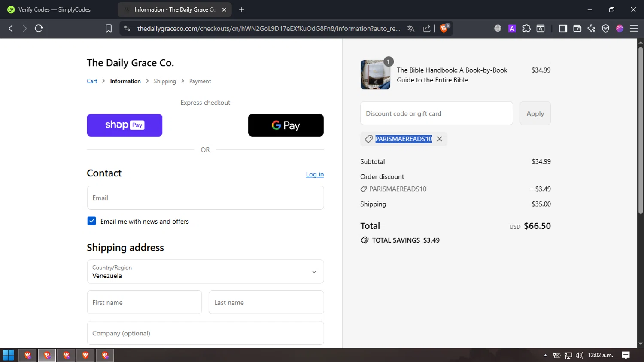Click the taskbar volume icon

pos(580,355)
